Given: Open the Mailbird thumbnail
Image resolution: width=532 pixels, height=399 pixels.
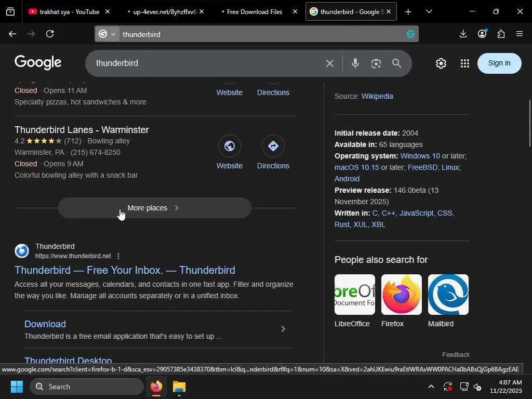Looking at the screenshot, I should click(448, 295).
